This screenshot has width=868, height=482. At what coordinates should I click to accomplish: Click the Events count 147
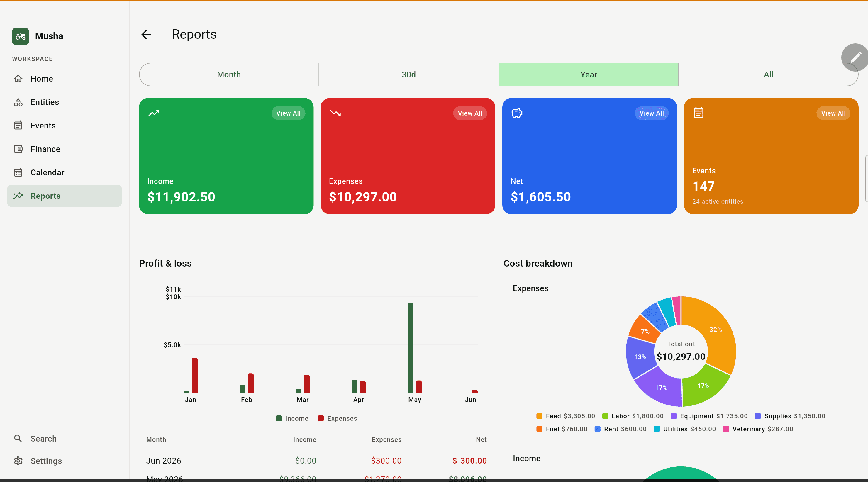(703, 186)
